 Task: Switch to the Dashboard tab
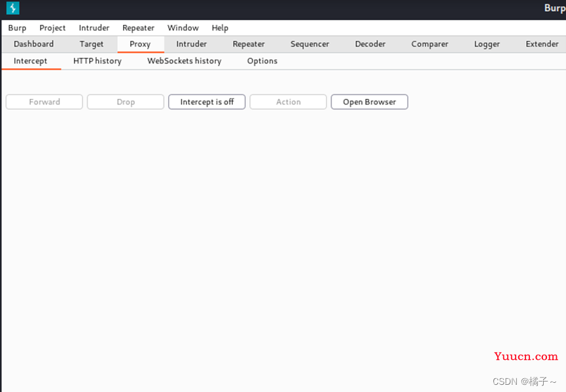pos(33,44)
